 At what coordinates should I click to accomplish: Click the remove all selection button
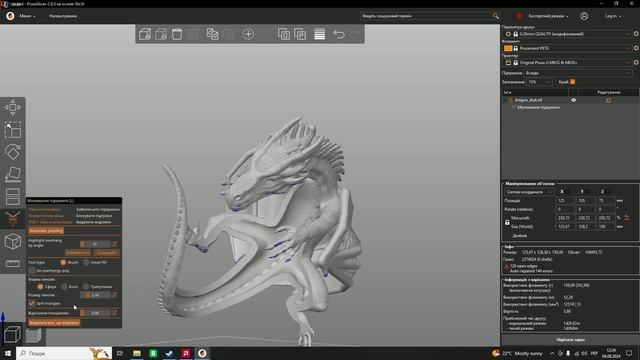[54, 322]
